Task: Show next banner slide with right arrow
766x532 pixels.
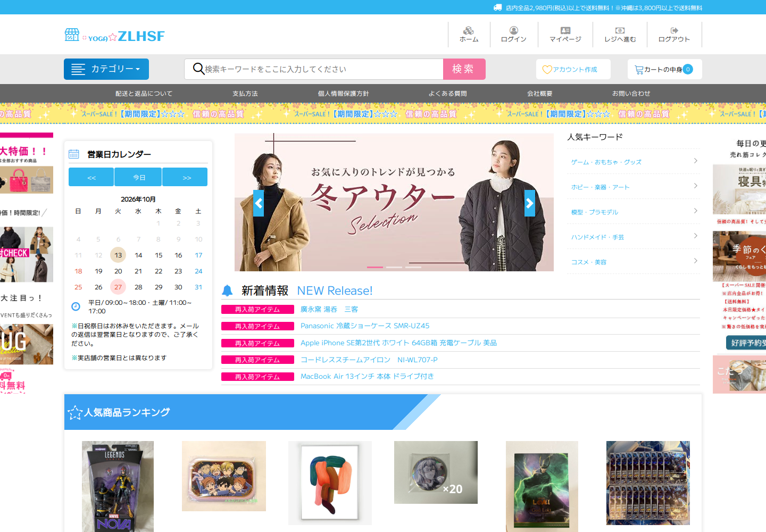Action: coord(530,203)
